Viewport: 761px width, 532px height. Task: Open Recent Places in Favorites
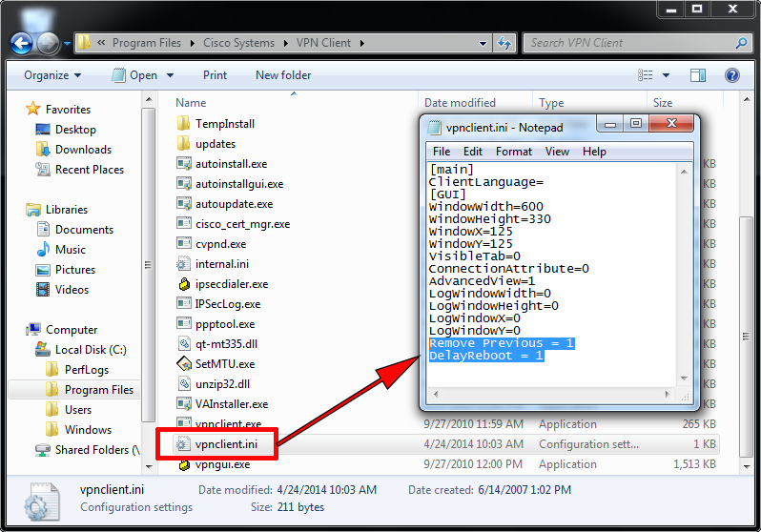(x=80, y=170)
